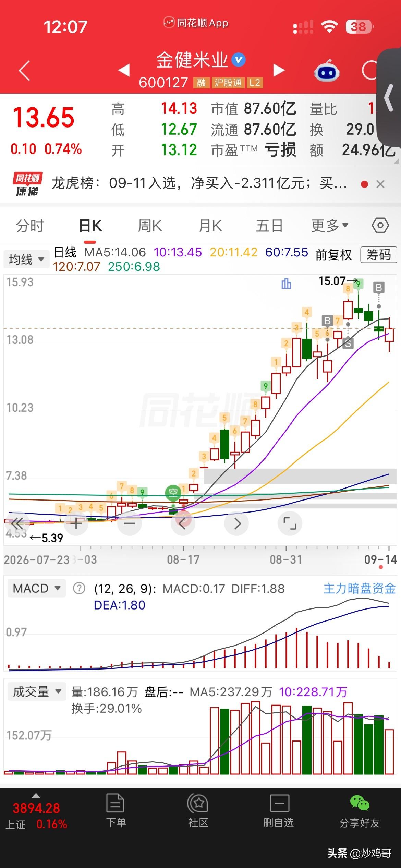Tap the MA5:14.06 legend value
Screen dimensions: 401x868
(115, 253)
